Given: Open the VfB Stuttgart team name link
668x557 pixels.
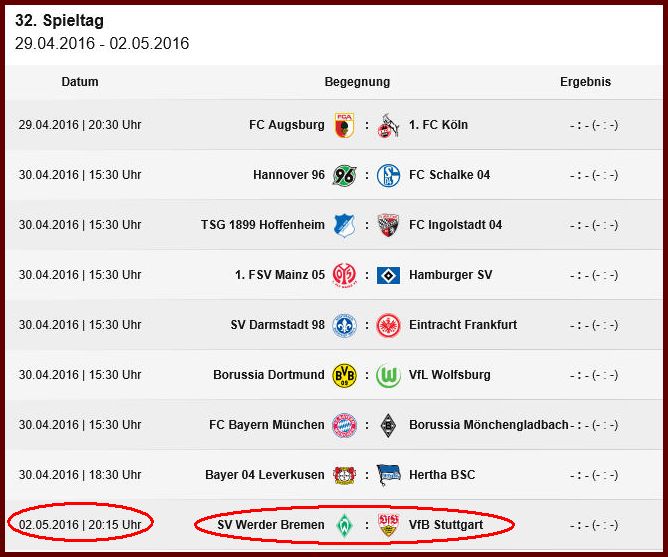Looking at the screenshot, I should 446,525.
